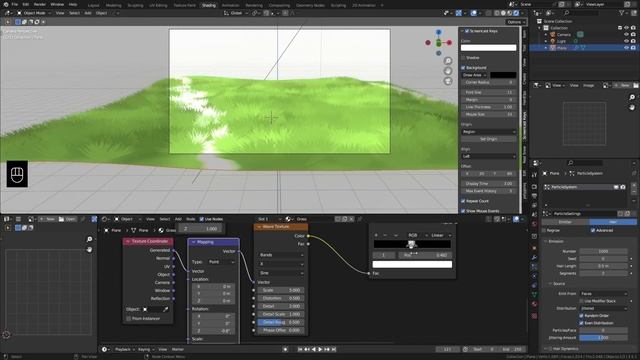
Task: Click the outliner filter funnel icon
Action: (x=621, y=13)
